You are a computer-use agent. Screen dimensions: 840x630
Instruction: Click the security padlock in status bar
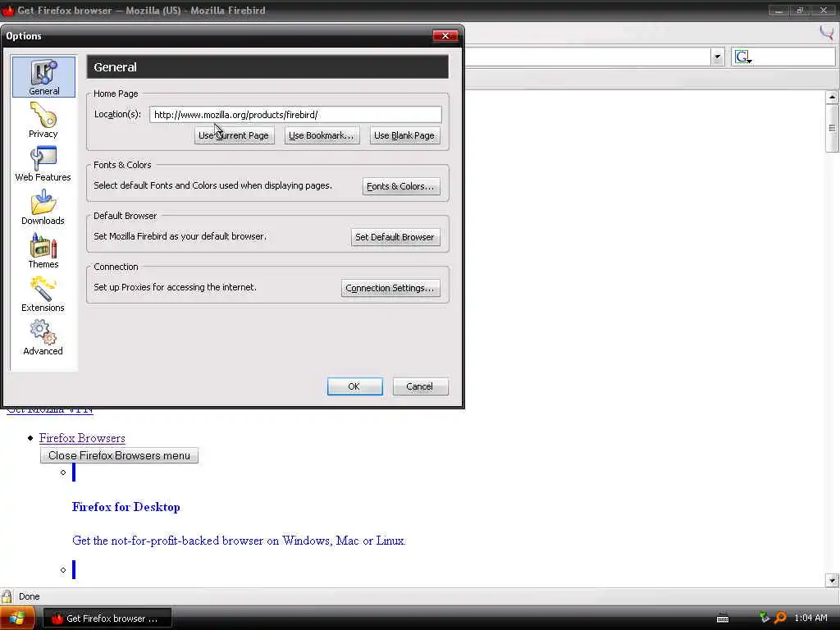point(7,596)
